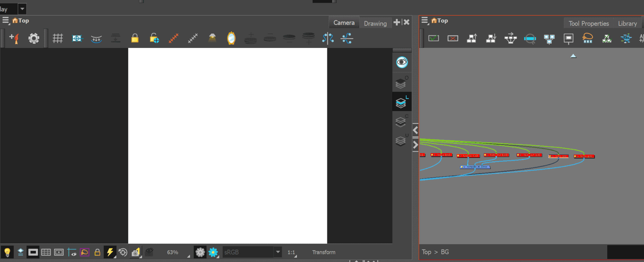Click the cyan magnifier Search Nodes icon
The width and height of the screenshot is (644, 262).
point(530,39)
